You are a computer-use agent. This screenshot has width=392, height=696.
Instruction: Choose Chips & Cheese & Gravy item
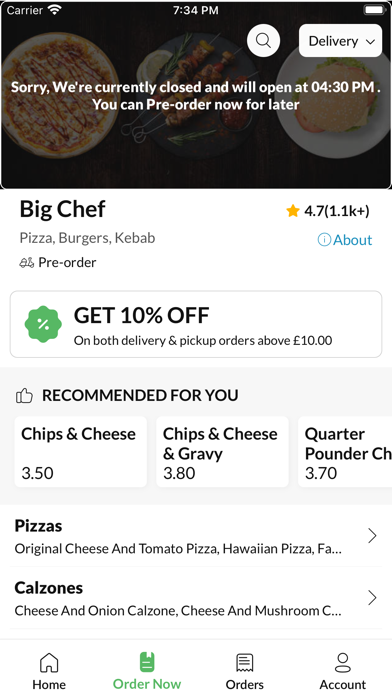[x=222, y=452]
